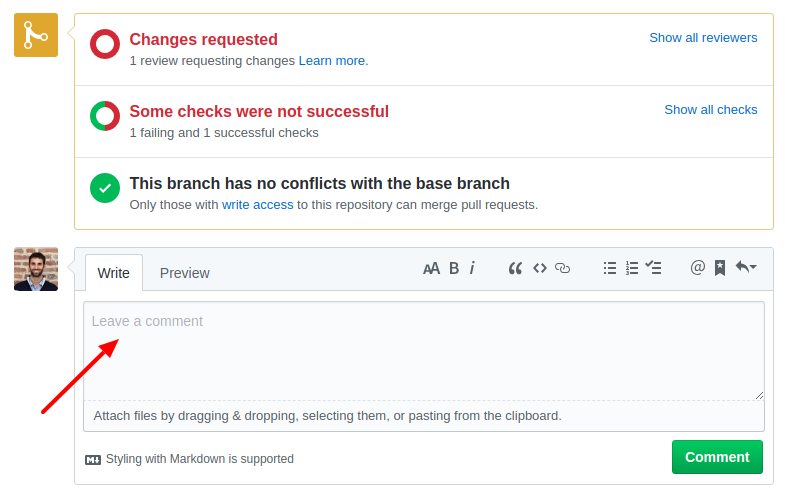Submit using the green Comment button
Viewport: 785px width, 496px height.
tap(717, 457)
